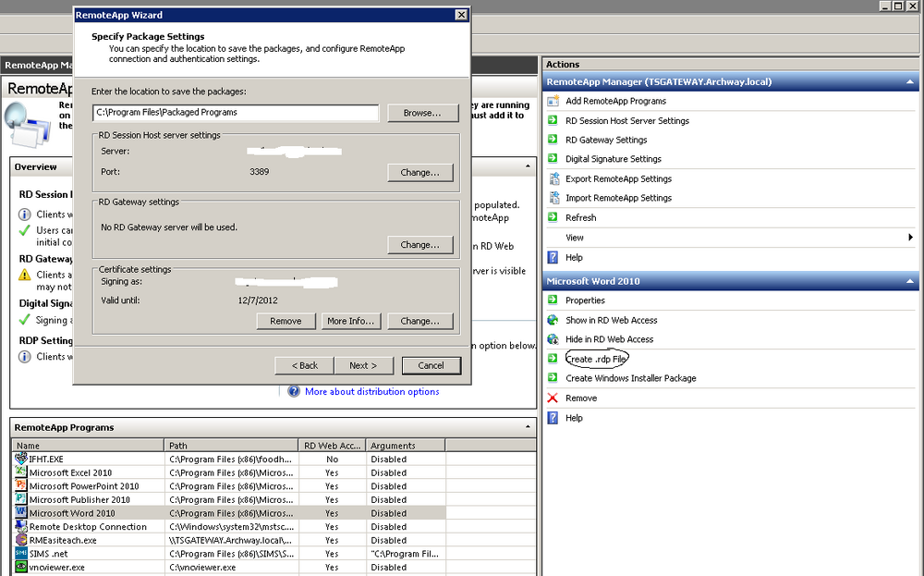The image size is (924, 576).
Task: Click the Help icon under Microsoft Word 2010 section
Action: click(553, 418)
